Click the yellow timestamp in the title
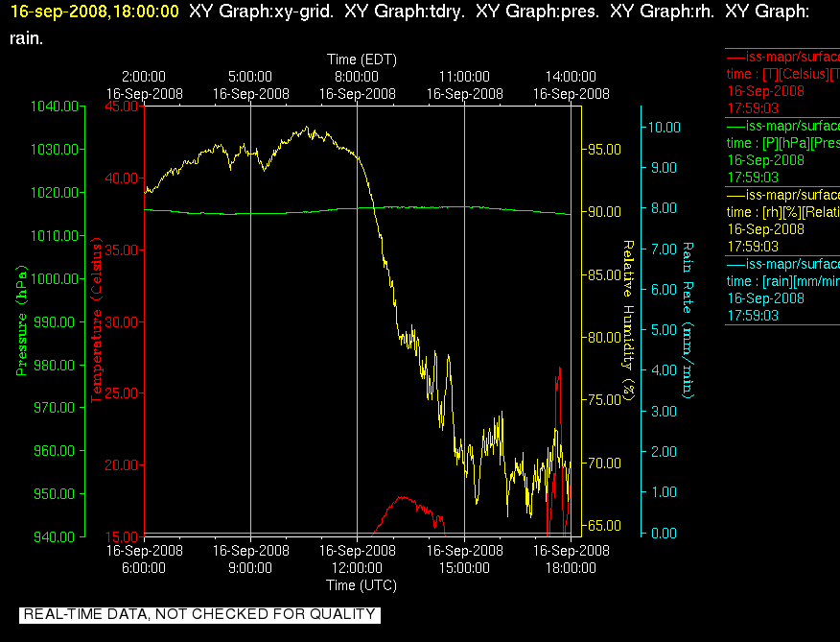 click(95, 12)
